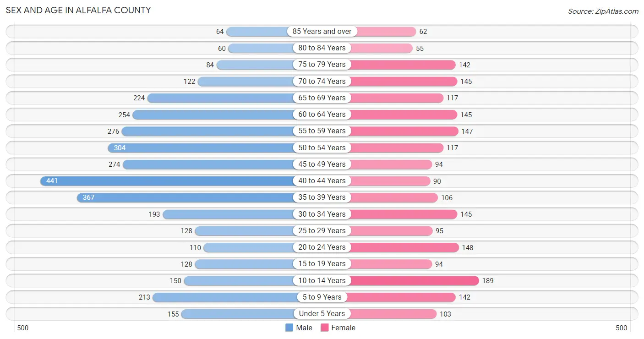The height and width of the screenshot is (339, 644).
Task: Click the 304 male bar for 50 to 54 Years
Action: (x=201, y=148)
